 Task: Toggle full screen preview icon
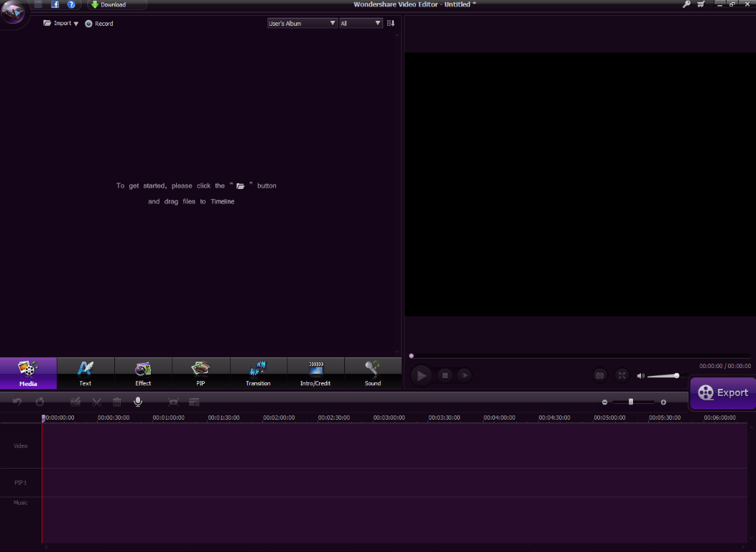click(x=622, y=375)
